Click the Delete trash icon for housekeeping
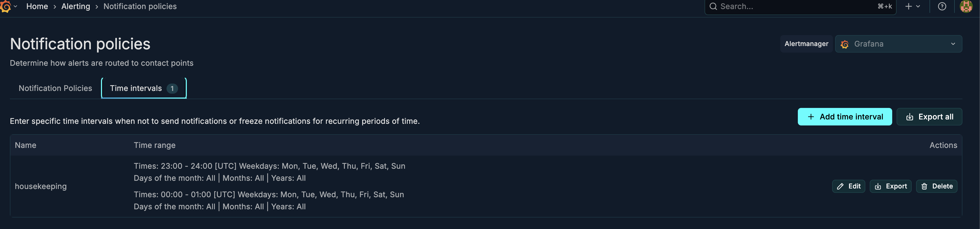980x229 pixels. 925,186
